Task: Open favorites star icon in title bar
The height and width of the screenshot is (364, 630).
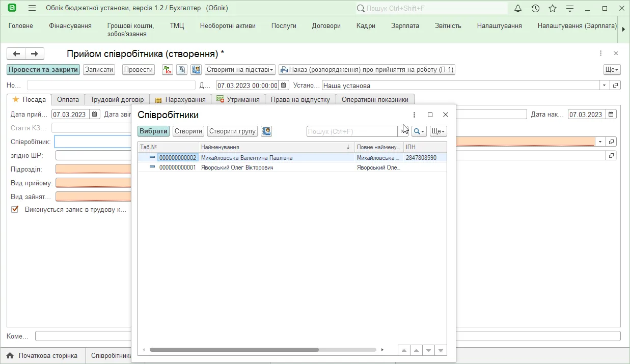Action: point(553,8)
